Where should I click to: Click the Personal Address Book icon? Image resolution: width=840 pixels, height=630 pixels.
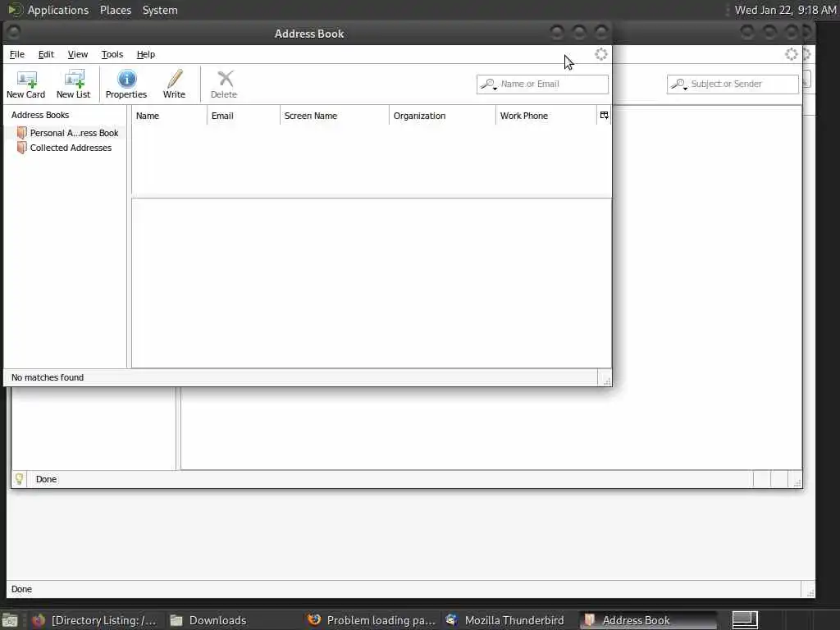22,132
